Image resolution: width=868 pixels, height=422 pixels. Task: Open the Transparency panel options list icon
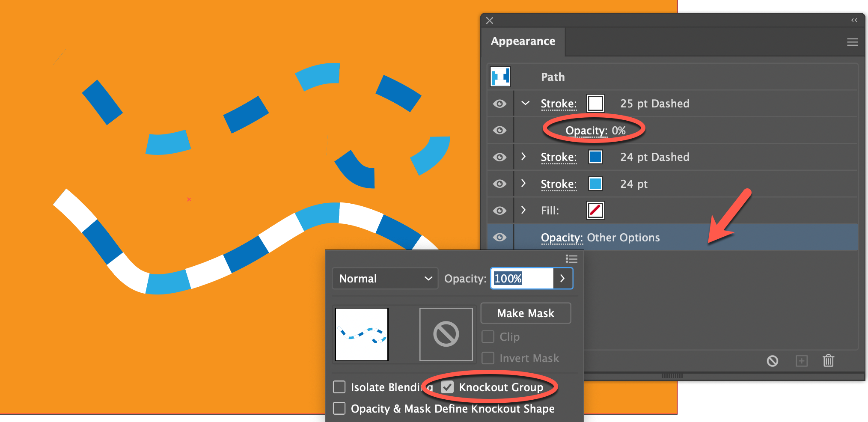571,259
